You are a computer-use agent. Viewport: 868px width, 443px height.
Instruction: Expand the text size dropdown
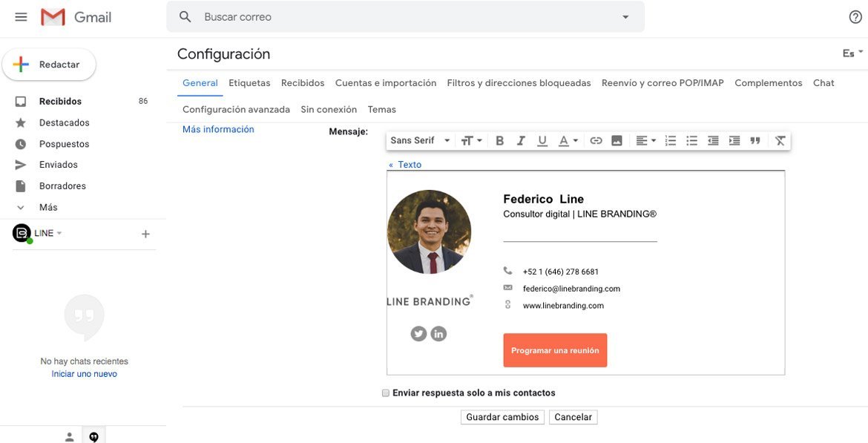[x=472, y=141]
